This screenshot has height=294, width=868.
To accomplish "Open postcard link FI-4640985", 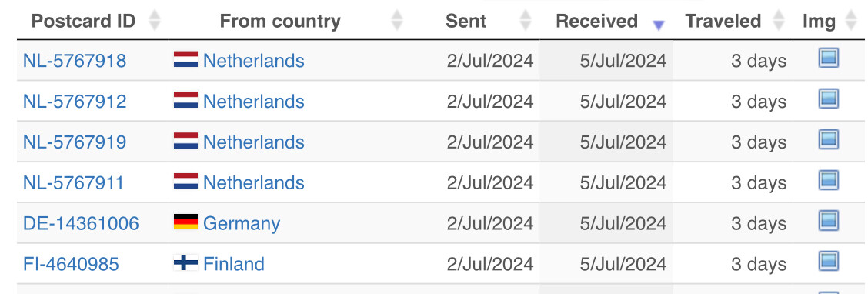I will (x=71, y=263).
